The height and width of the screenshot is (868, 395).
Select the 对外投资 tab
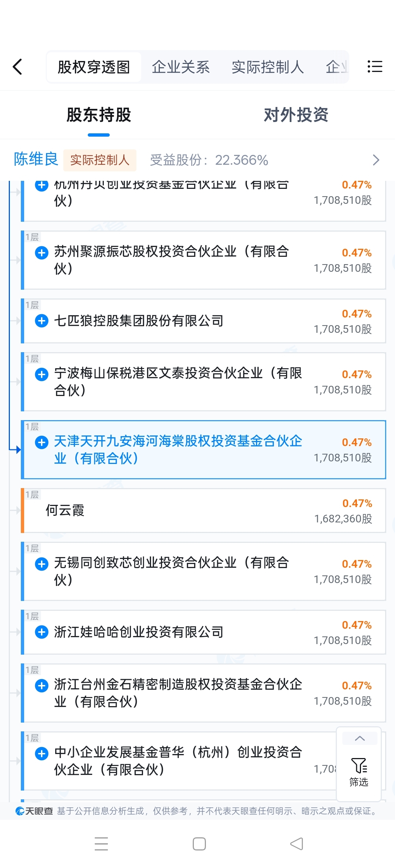click(x=296, y=115)
